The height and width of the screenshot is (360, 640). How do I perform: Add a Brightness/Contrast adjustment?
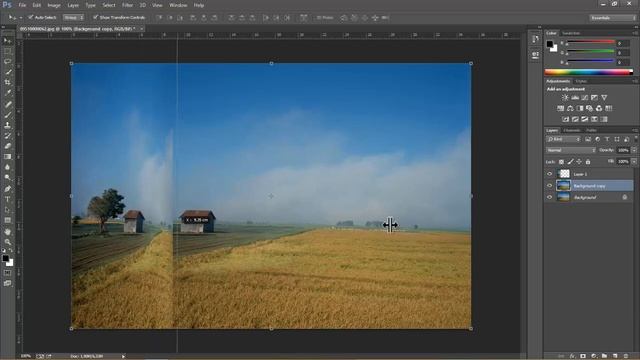click(x=565, y=98)
